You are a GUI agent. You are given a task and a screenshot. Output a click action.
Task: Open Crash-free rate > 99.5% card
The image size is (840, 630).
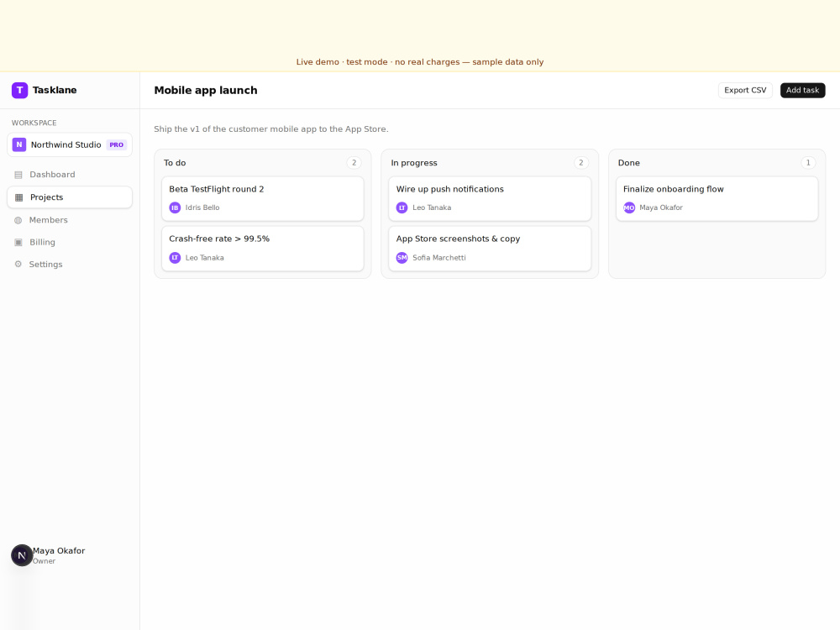pos(262,249)
